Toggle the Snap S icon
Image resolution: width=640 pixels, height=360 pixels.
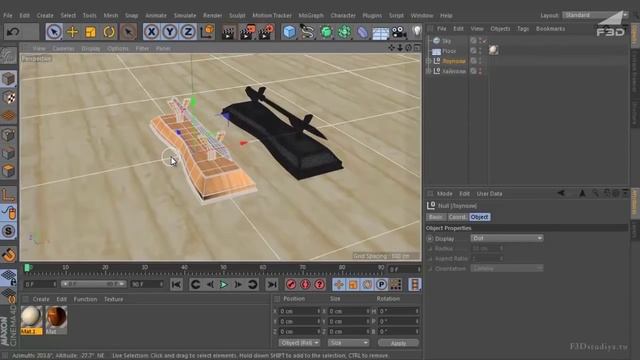(x=8, y=231)
